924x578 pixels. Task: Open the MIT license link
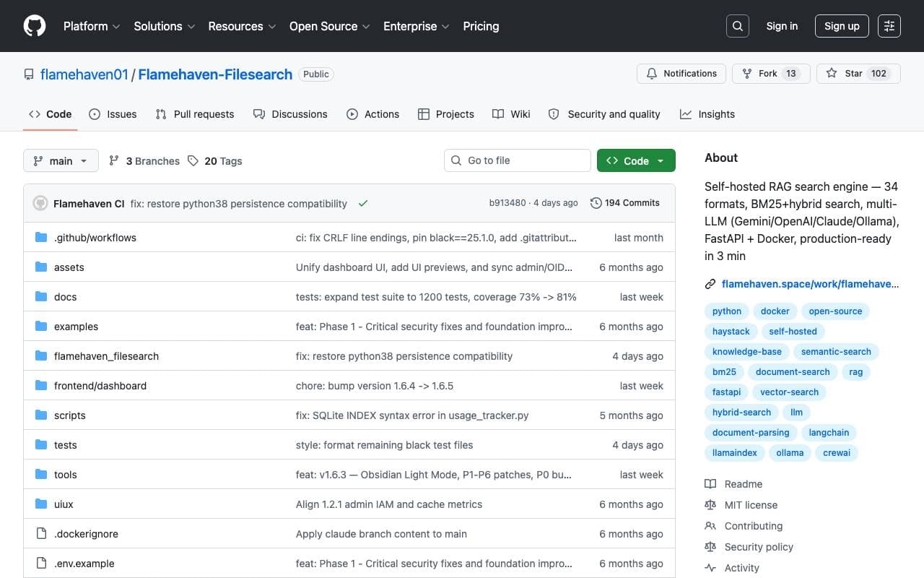tap(741, 505)
